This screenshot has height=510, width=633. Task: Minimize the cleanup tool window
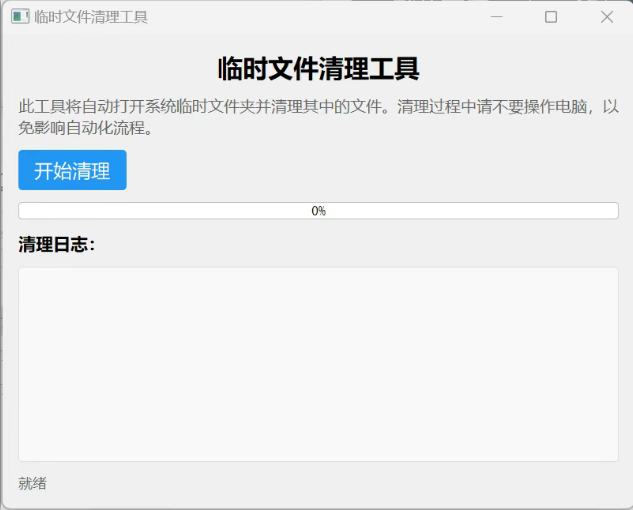(x=496, y=17)
